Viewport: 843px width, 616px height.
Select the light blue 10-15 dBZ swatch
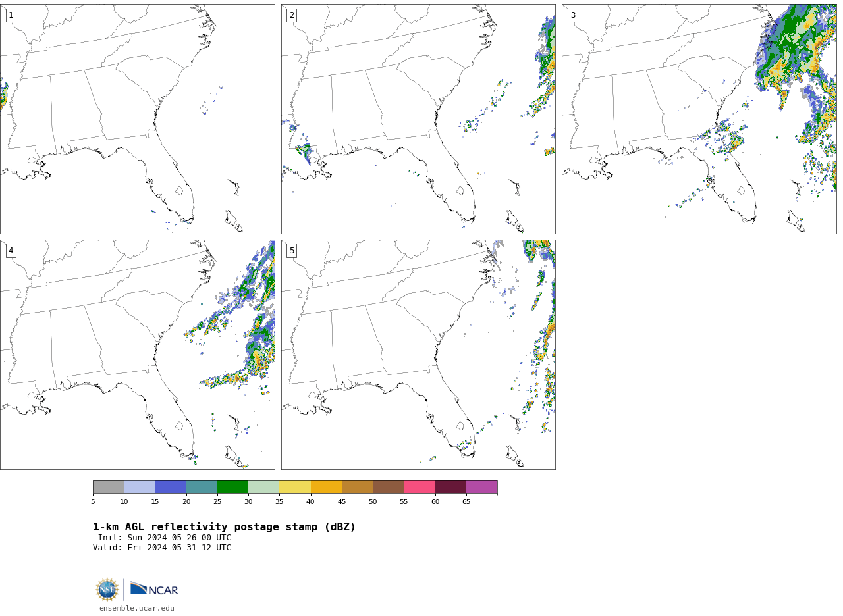139,487
